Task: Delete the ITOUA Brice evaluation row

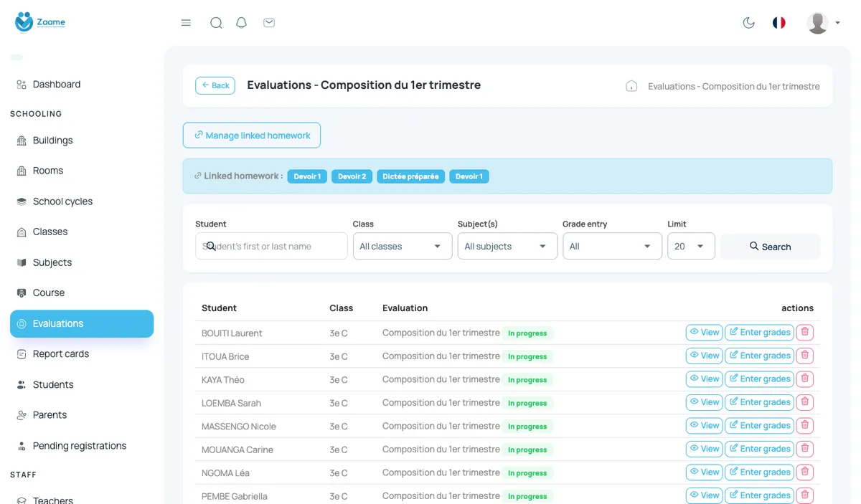Action: coord(805,356)
